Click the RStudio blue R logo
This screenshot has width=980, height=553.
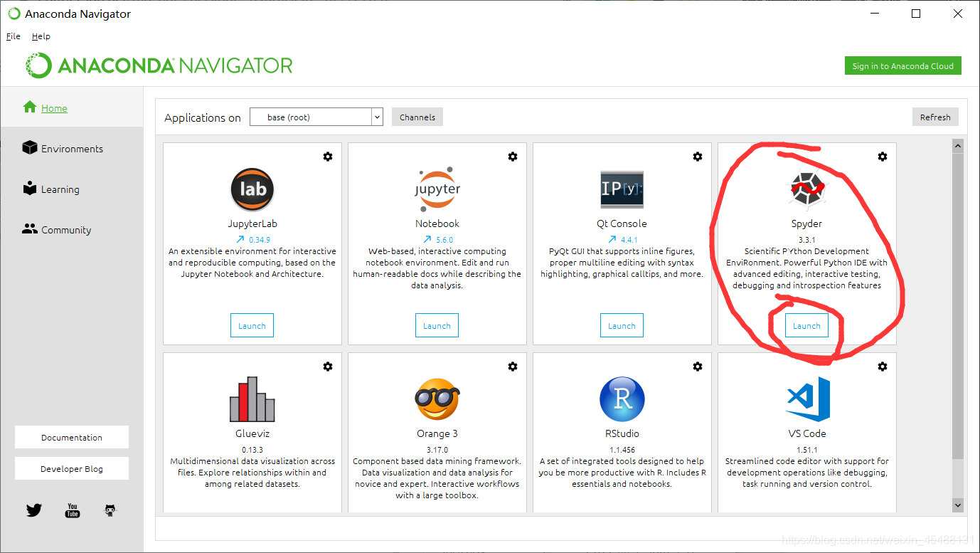[x=622, y=399]
